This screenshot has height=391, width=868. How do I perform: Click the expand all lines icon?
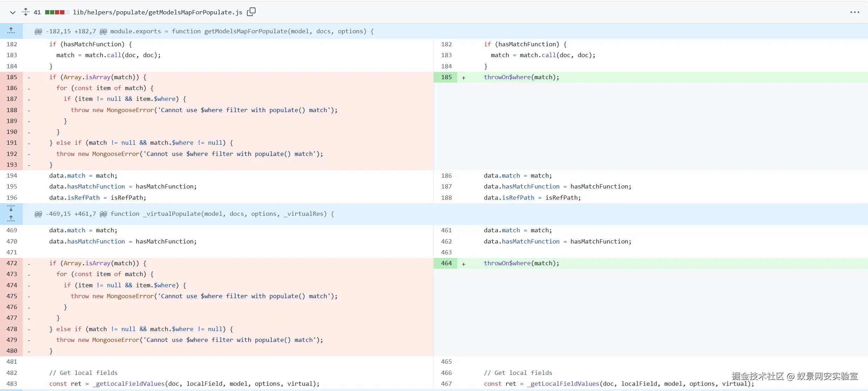click(x=26, y=12)
